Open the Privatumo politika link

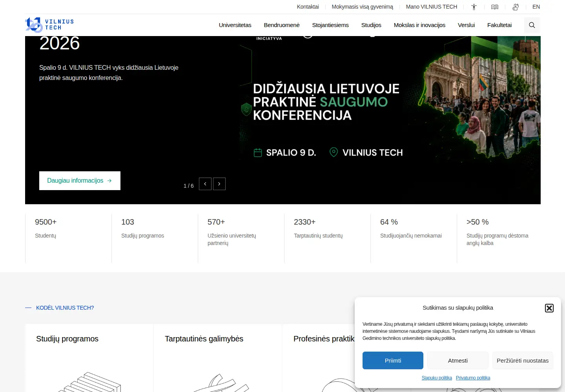(x=473, y=378)
